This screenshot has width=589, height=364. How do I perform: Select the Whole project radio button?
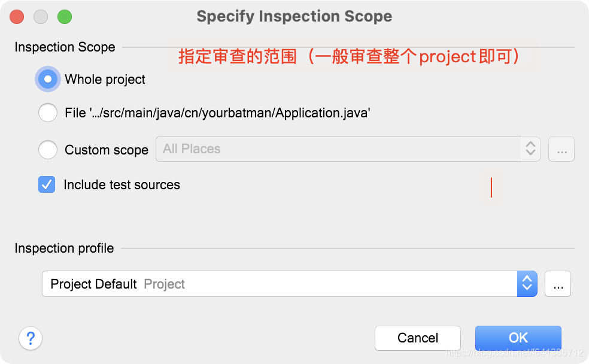[48, 79]
